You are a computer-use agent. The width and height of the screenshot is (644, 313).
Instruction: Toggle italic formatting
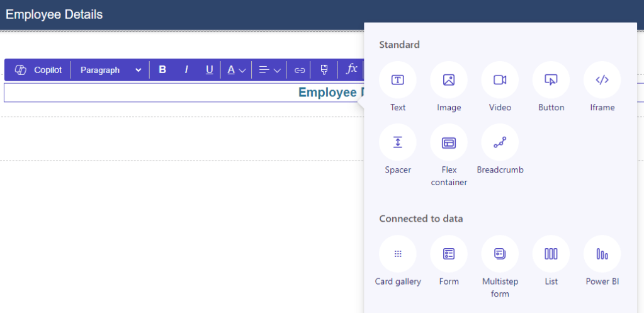[186, 70]
